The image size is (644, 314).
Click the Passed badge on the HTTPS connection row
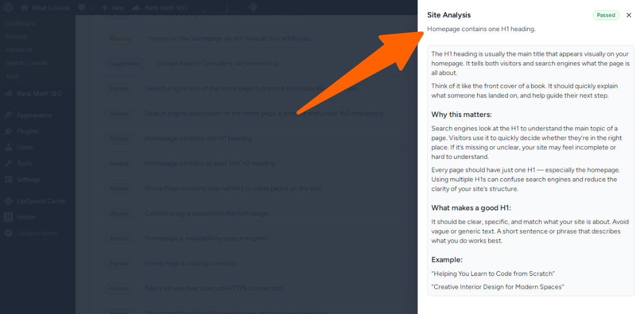pyautogui.click(x=119, y=289)
